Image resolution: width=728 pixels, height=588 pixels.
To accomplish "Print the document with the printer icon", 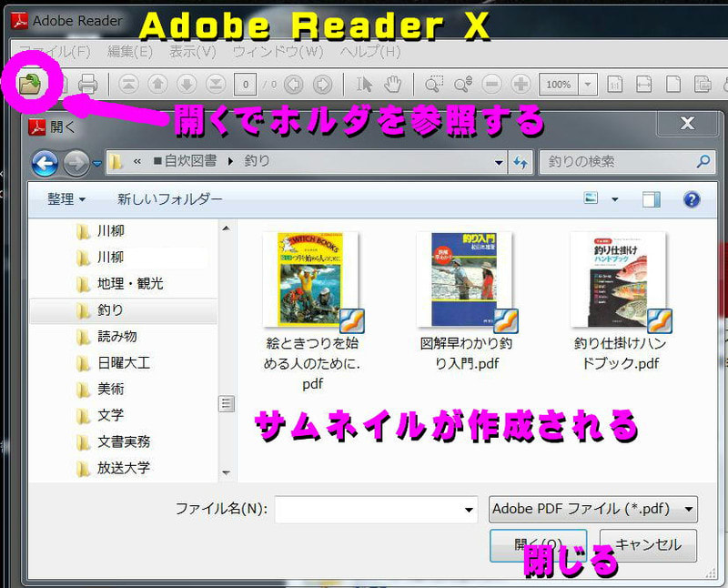I will [x=87, y=84].
